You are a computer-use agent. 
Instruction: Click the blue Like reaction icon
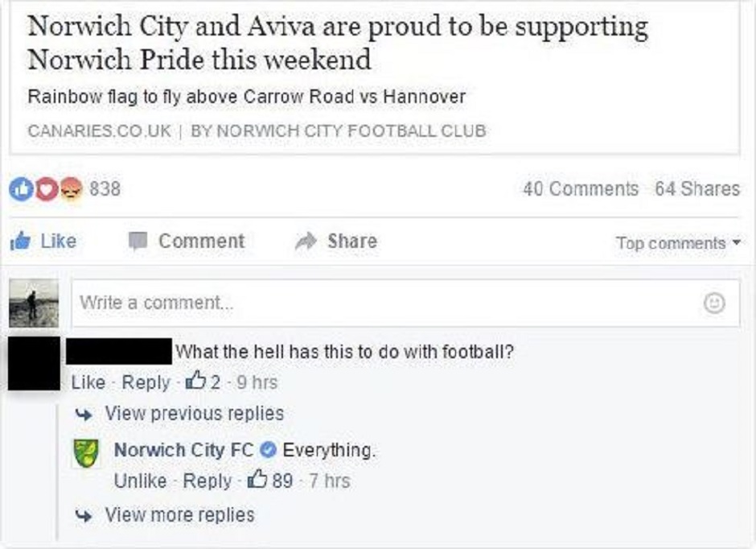(18, 189)
